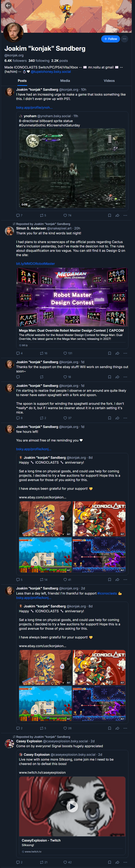The height and width of the screenshot is (868, 135).
Task: Follow Joakim "konjak" Sandberg
Action: (110, 39)
